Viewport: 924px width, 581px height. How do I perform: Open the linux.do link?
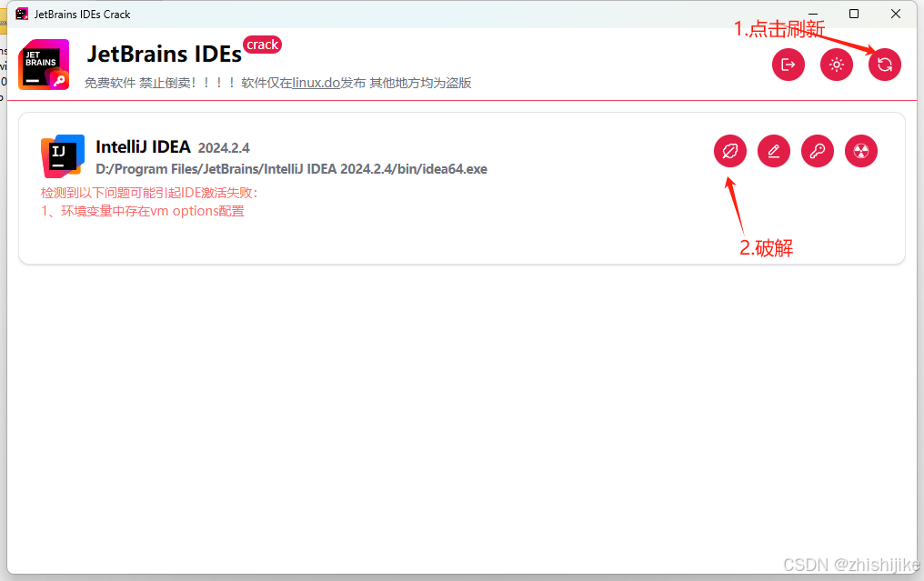[316, 83]
